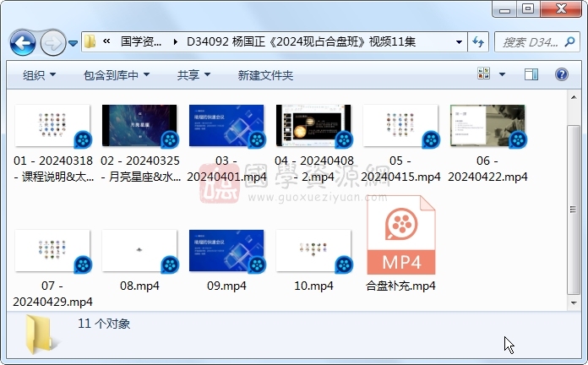Viewport: 588px width, 365px height.
Task: Expand the view options dropdown arrow
Action: pyautogui.click(x=502, y=74)
